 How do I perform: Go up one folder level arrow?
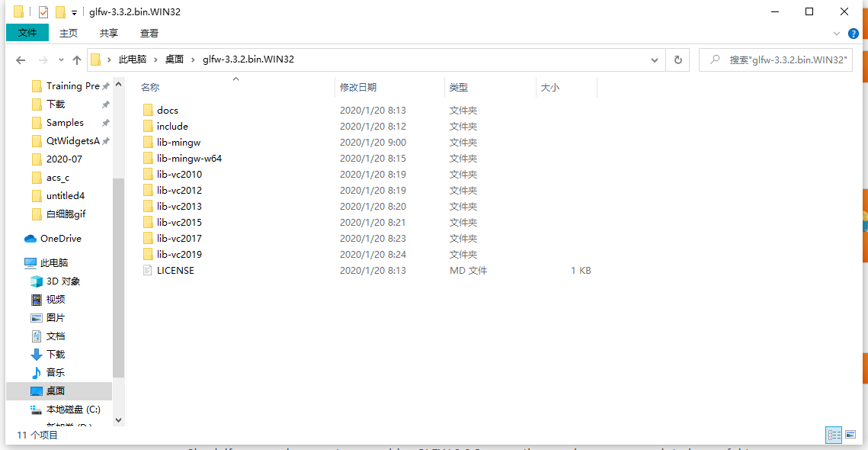coord(77,59)
